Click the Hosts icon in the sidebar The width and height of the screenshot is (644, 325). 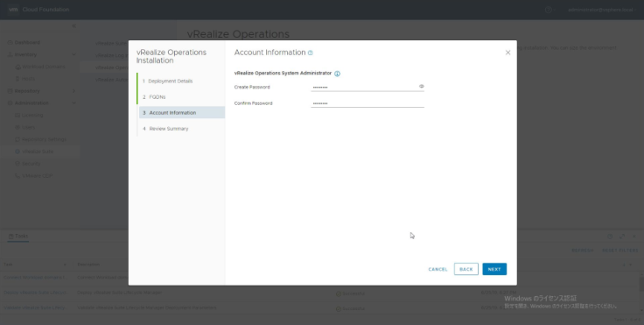tap(17, 79)
